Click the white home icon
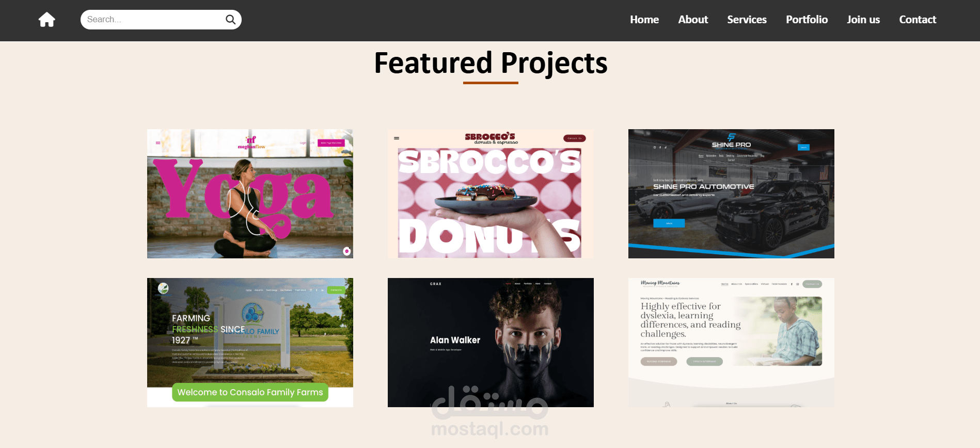Screen dimensions: 980x448 tap(47, 20)
